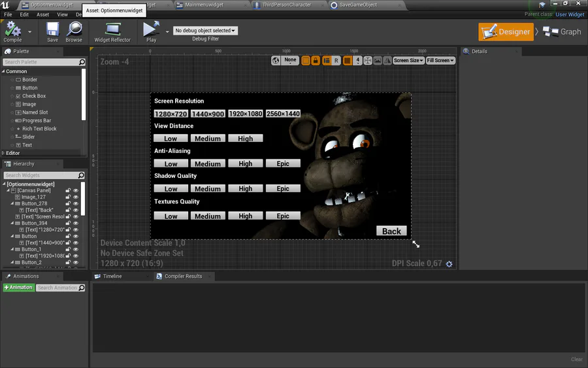Switch to ThirdPersonCharacter tab
This screenshot has height=368, width=588.
tap(287, 5)
